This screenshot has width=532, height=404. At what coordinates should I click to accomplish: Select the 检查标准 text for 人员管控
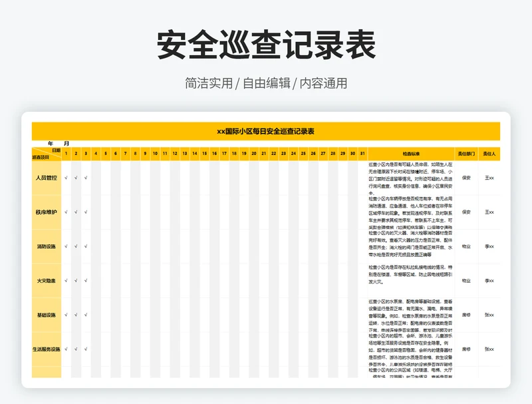point(411,178)
